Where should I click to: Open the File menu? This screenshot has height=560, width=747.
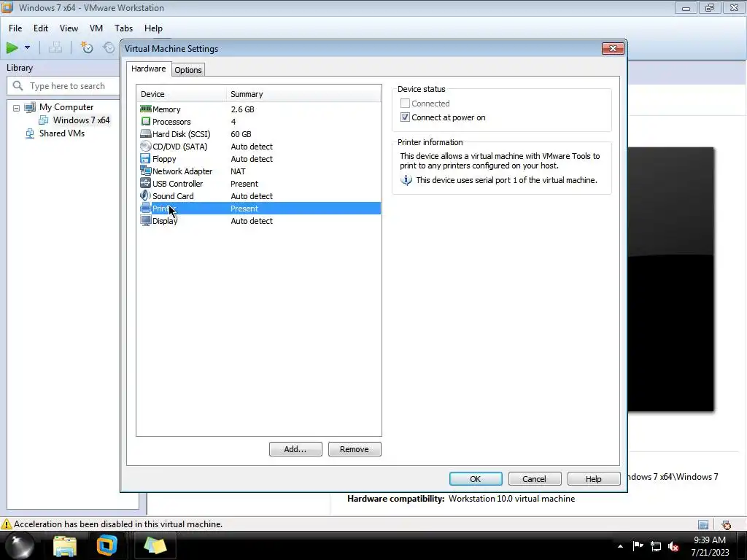15,28
